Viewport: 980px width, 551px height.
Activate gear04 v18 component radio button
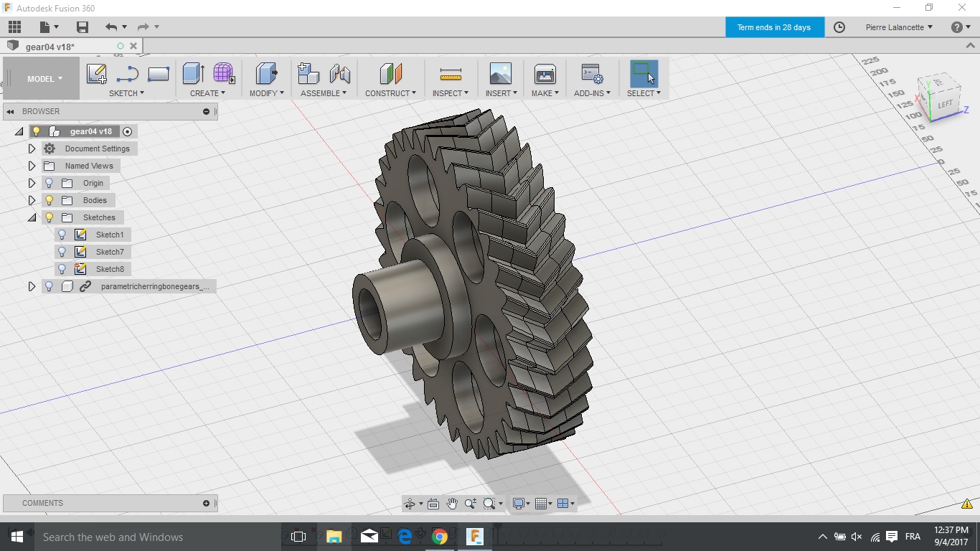tap(128, 131)
